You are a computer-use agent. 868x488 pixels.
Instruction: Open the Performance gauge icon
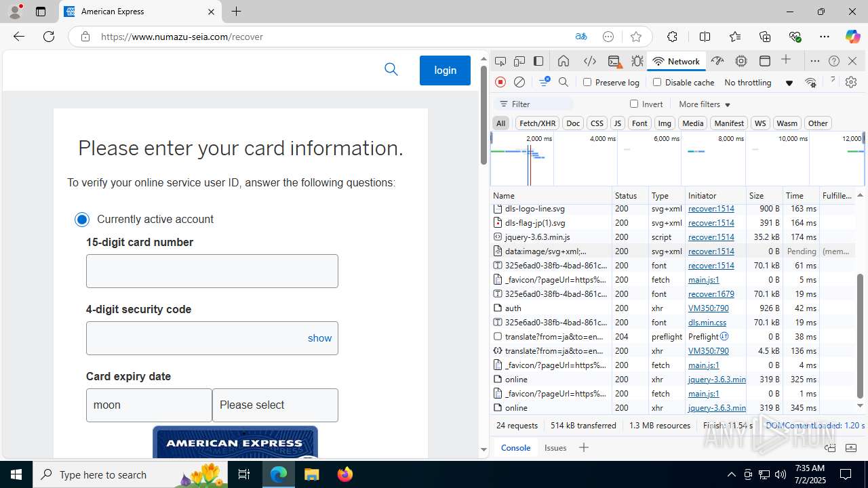coord(717,61)
